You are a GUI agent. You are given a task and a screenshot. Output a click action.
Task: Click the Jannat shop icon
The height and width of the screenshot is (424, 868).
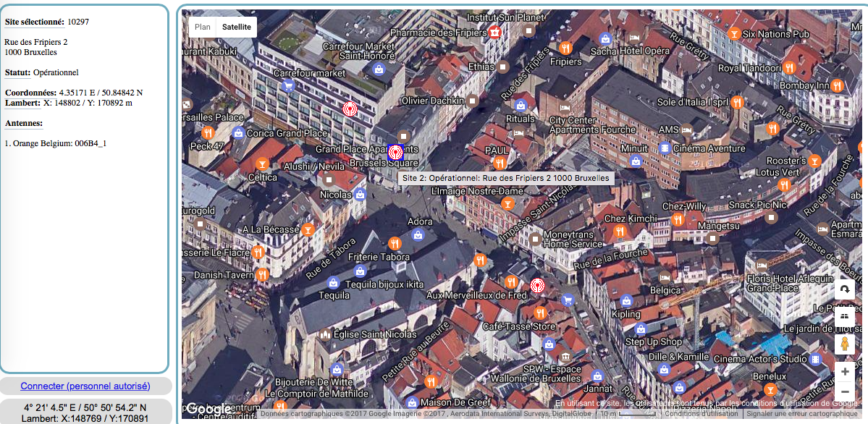click(x=597, y=376)
